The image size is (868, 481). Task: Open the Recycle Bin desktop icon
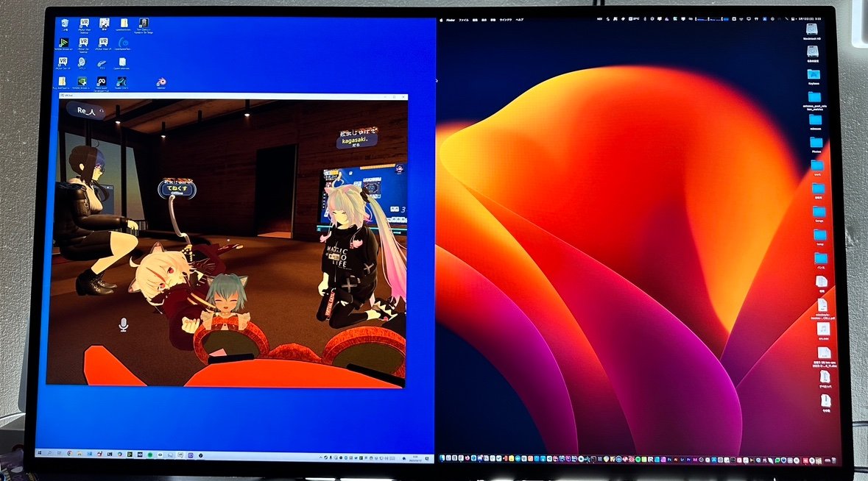tap(65, 24)
